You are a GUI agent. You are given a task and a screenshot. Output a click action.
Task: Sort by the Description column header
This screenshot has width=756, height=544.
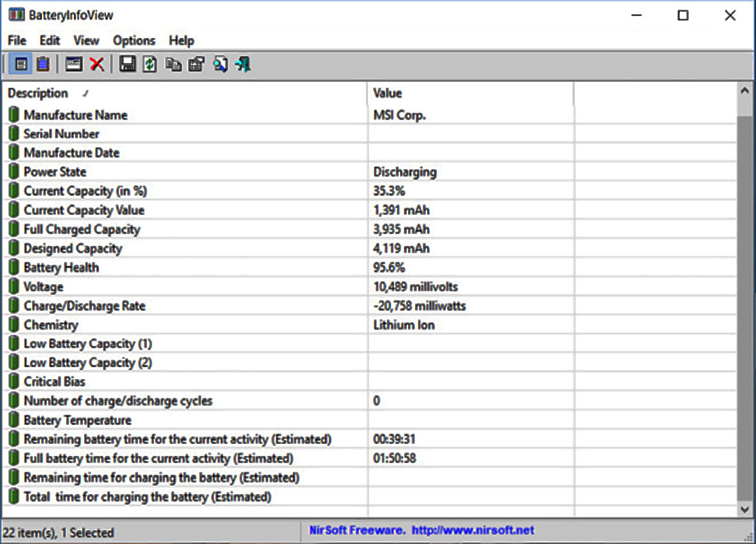click(x=38, y=93)
